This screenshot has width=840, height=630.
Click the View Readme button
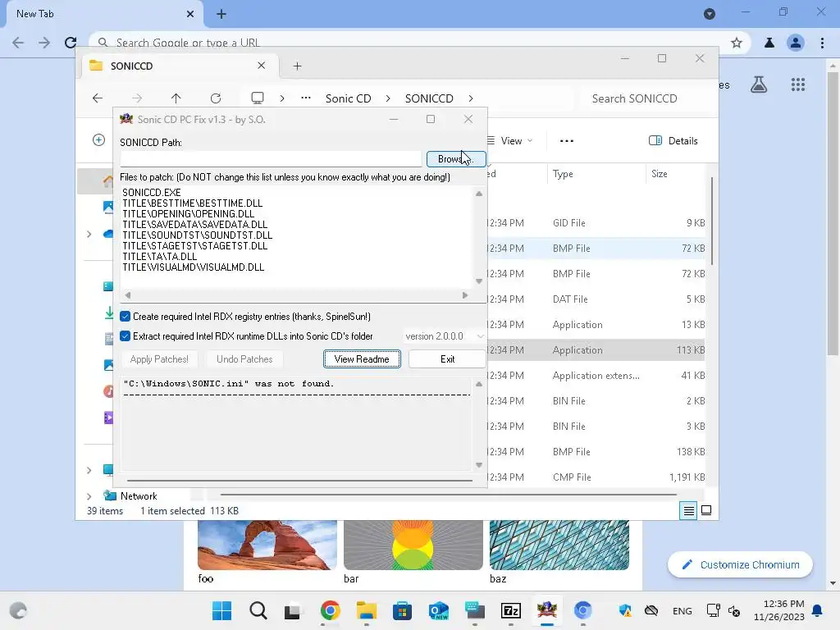click(362, 359)
